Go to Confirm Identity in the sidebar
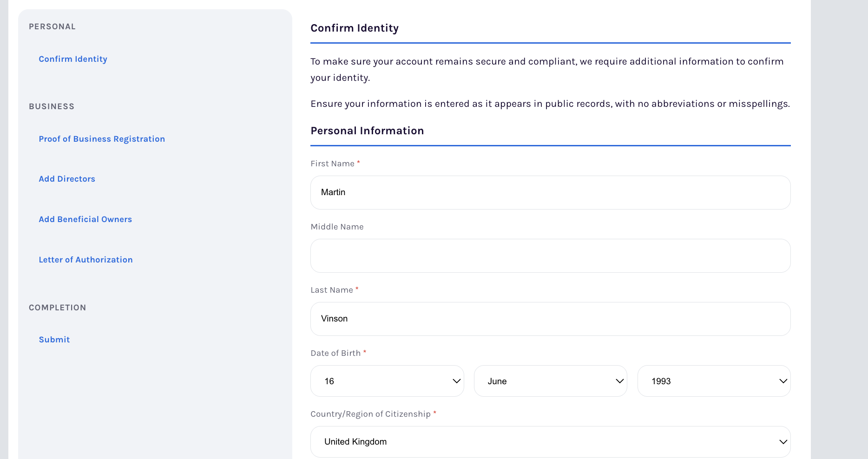Viewport: 868px width, 459px height. tap(73, 59)
